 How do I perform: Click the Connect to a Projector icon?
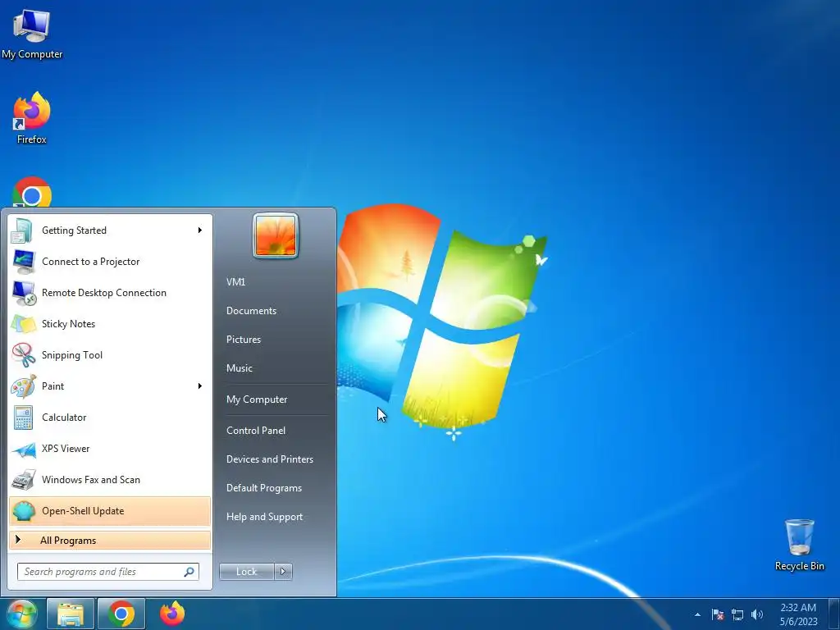(x=23, y=262)
